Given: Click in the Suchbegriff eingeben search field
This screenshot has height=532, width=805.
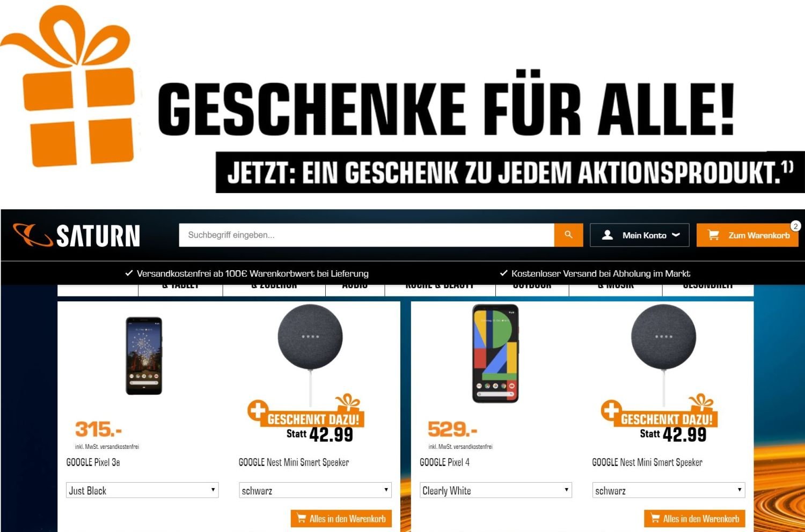Looking at the screenshot, I should pos(367,235).
